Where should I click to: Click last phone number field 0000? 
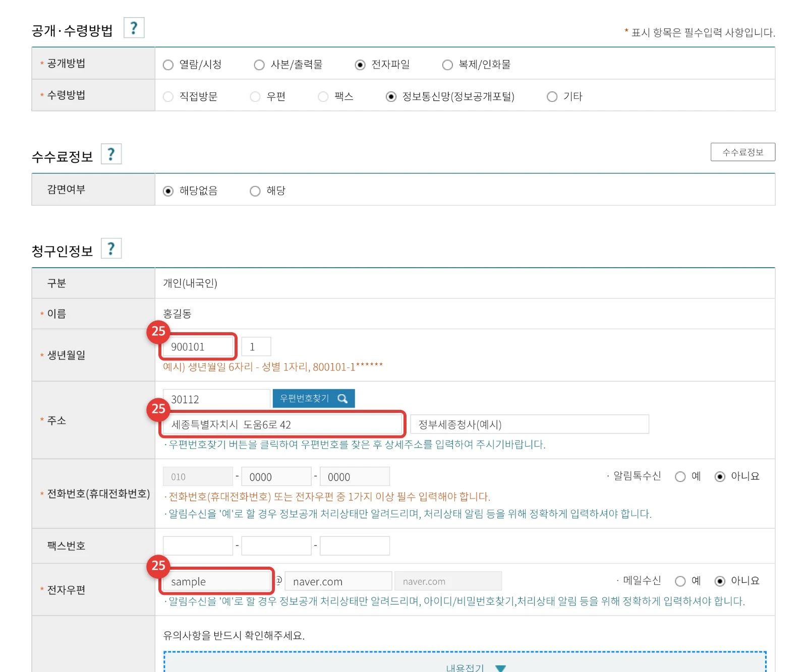(x=355, y=476)
